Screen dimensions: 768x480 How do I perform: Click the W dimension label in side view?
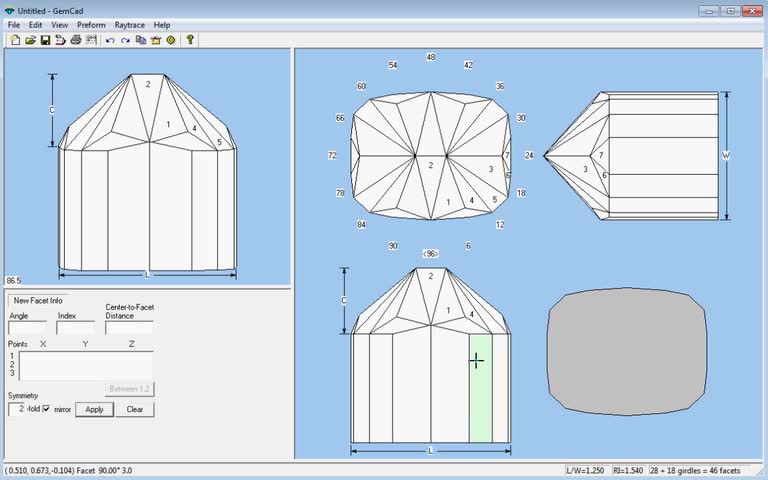[x=726, y=155]
